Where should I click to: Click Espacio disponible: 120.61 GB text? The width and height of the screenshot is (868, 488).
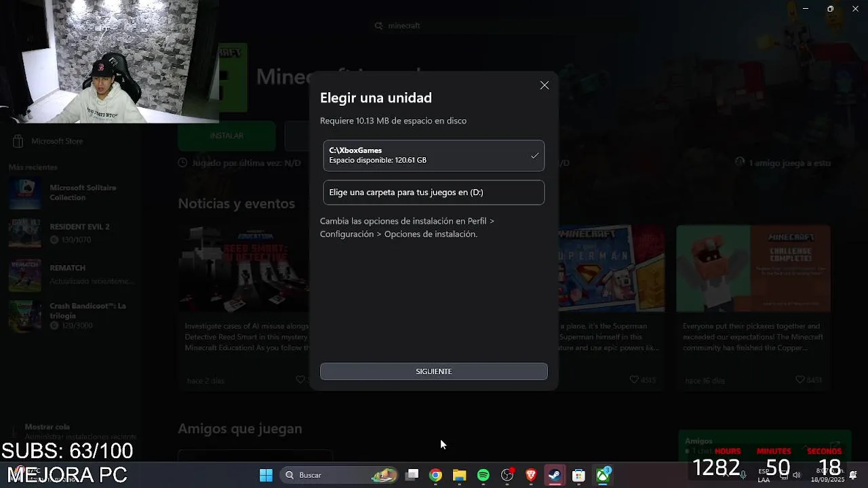click(x=378, y=161)
